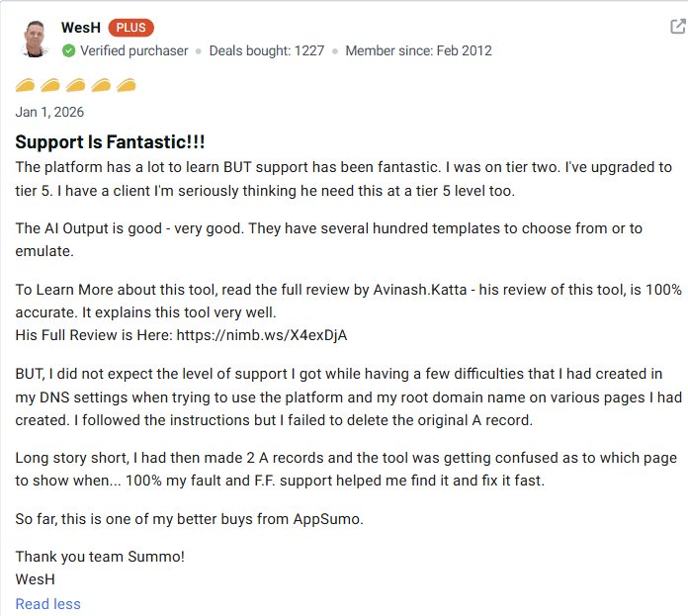Click the third taco rating icon

(x=75, y=85)
